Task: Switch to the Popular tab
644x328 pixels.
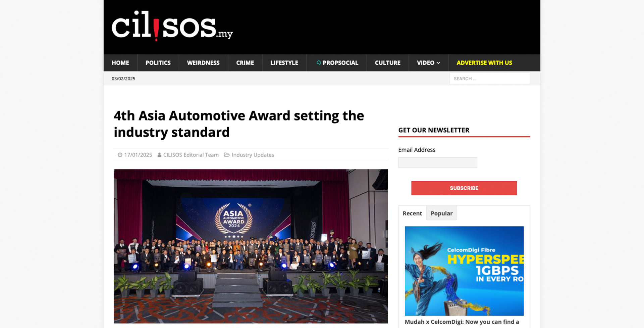Action: click(x=441, y=213)
